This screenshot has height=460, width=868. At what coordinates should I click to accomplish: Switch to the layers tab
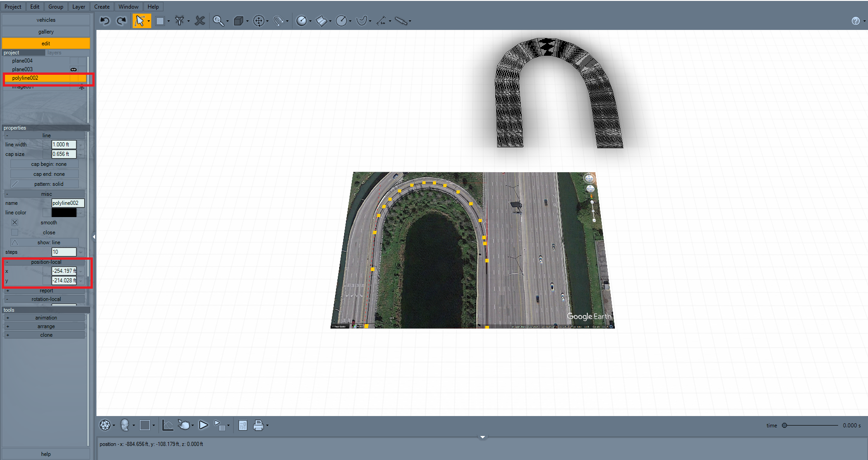(54, 53)
